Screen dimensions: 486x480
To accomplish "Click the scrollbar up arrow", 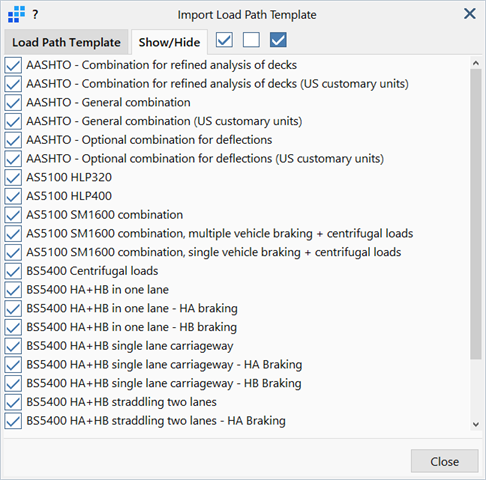I will 476,63.
